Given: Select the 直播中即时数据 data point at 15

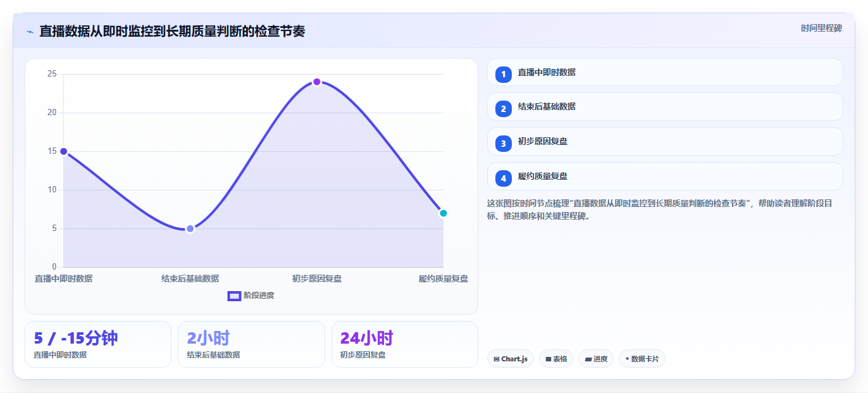Looking at the screenshot, I should [63, 151].
